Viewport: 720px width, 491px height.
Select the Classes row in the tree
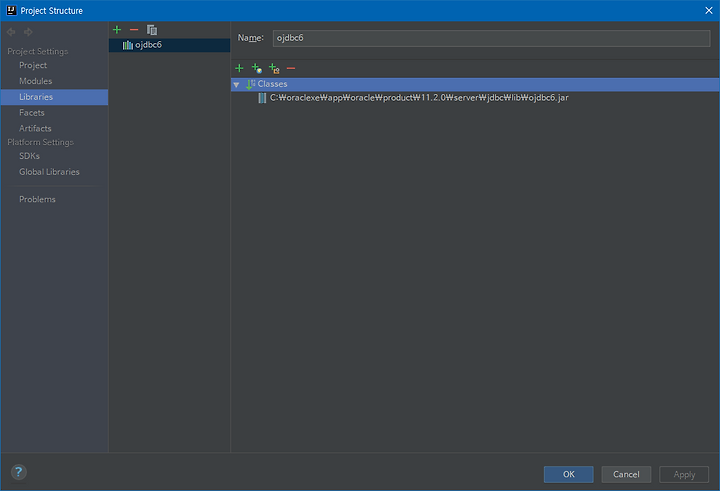pos(475,84)
